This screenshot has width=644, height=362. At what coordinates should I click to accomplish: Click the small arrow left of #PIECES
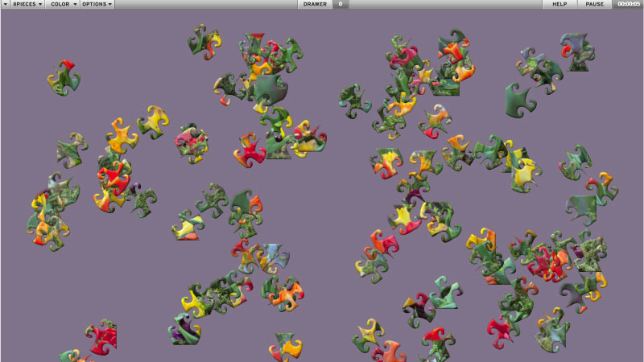pos(5,4)
